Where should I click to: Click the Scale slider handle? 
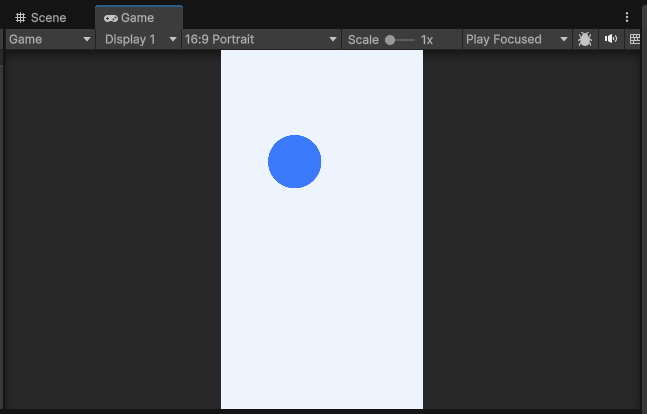(x=390, y=39)
